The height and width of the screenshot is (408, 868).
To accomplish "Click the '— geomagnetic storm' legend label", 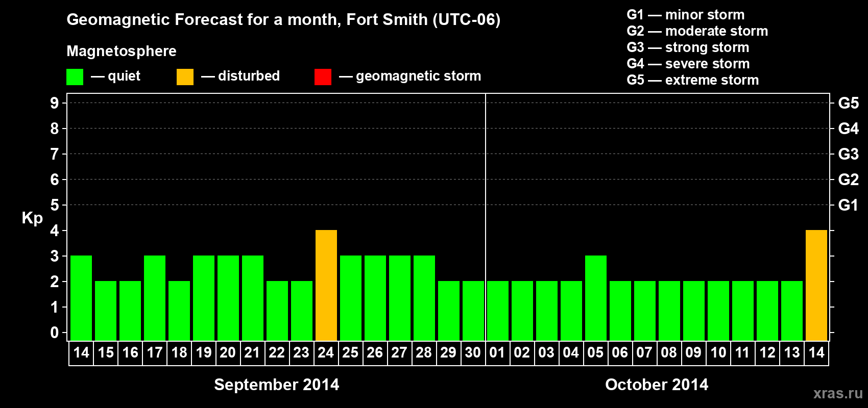I will pyautogui.click(x=410, y=76).
